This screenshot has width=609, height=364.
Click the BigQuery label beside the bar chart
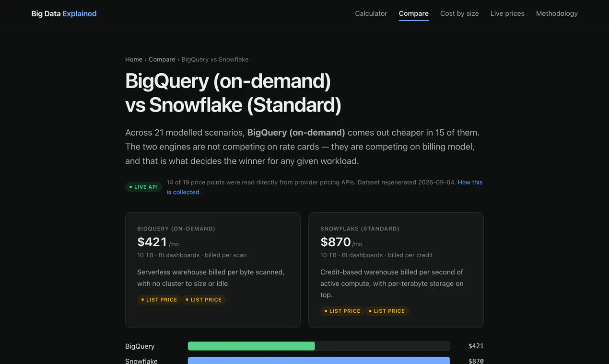click(x=140, y=346)
